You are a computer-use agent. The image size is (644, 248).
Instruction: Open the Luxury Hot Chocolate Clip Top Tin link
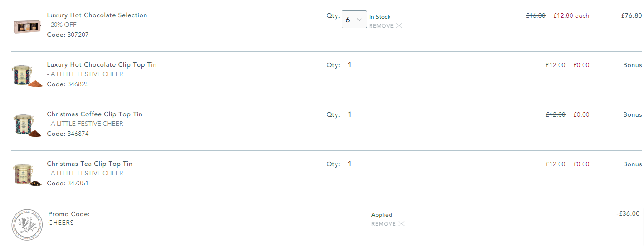[102, 64]
